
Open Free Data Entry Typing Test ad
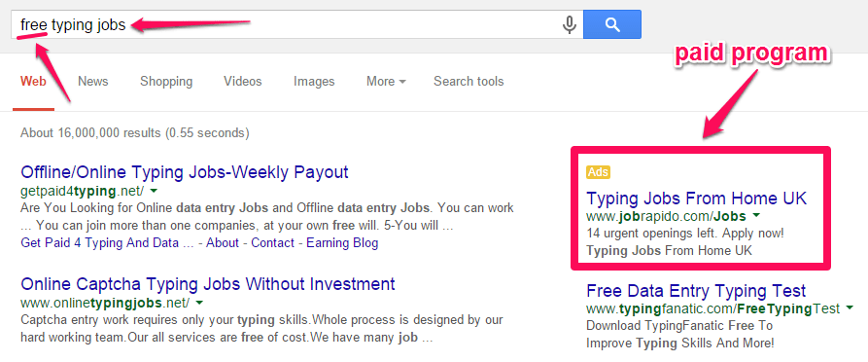(696, 291)
